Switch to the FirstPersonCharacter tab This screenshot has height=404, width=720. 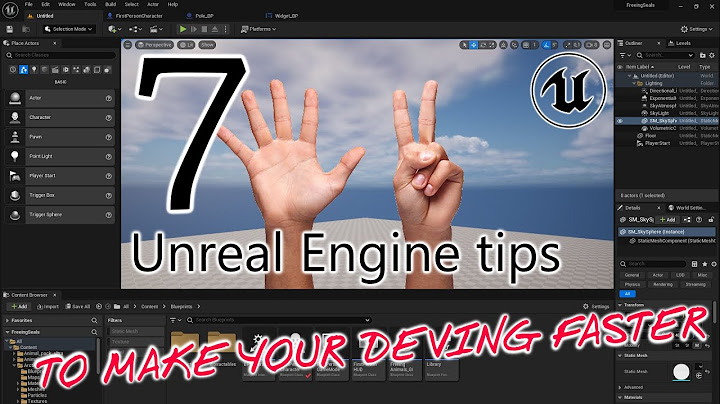point(135,16)
